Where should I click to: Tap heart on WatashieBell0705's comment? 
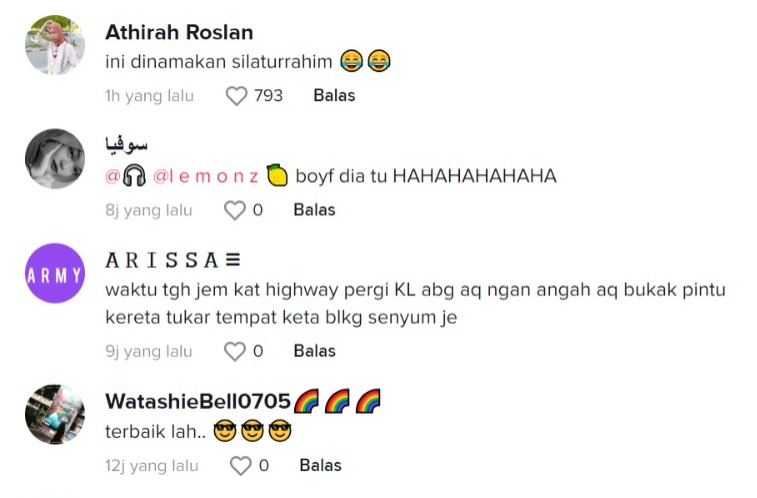coord(240,466)
